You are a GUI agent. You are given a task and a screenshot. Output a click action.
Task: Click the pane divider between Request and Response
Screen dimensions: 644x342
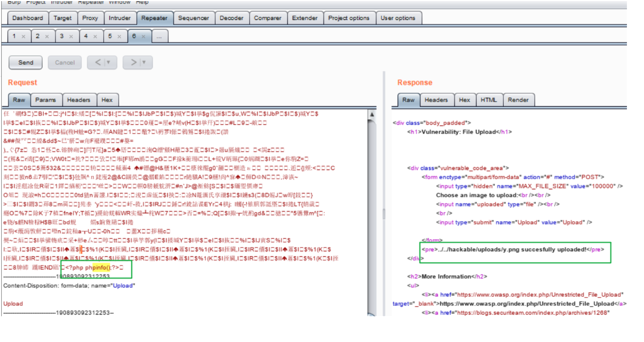pos(384,213)
